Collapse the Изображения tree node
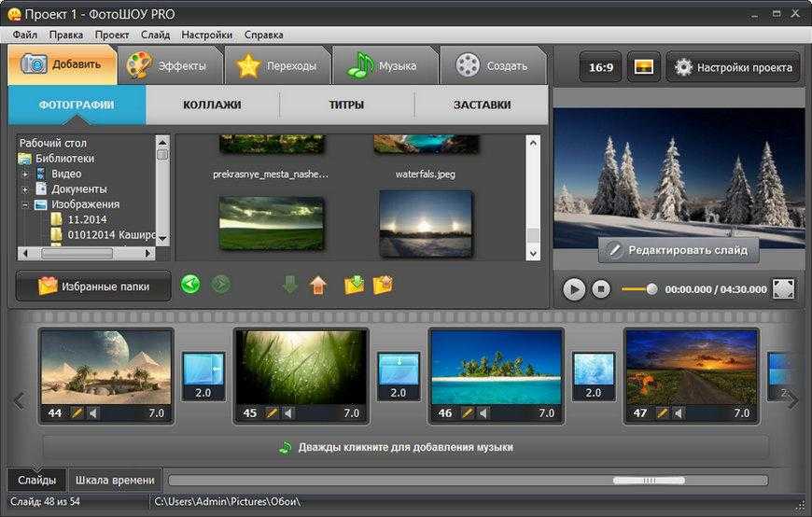Screen dimensions: 812x517 pyautogui.click(x=26, y=204)
